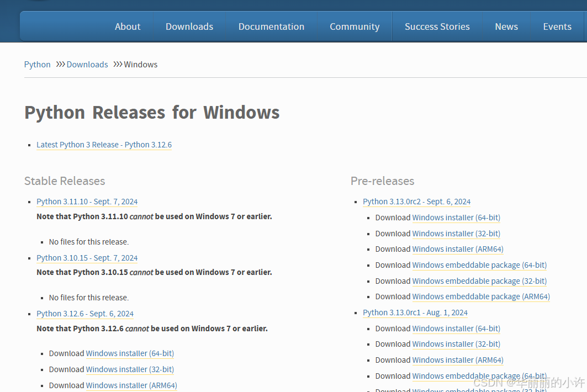Open Python 3.12.6 - Sept. 6, 2024 release
The width and height of the screenshot is (587, 392).
(85, 314)
